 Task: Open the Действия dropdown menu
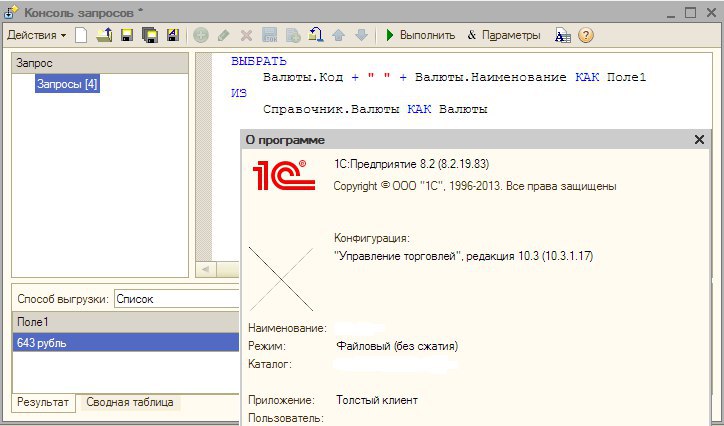(x=37, y=35)
